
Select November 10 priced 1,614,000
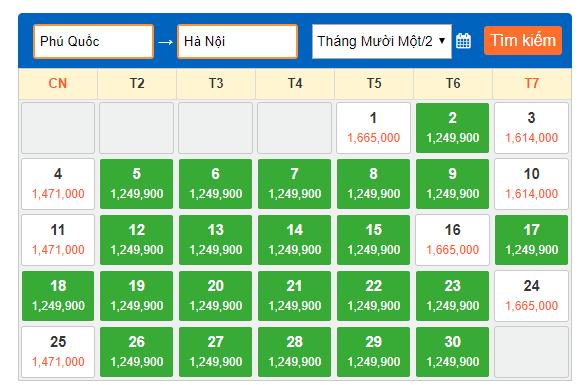pyautogui.click(x=531, y=184)
